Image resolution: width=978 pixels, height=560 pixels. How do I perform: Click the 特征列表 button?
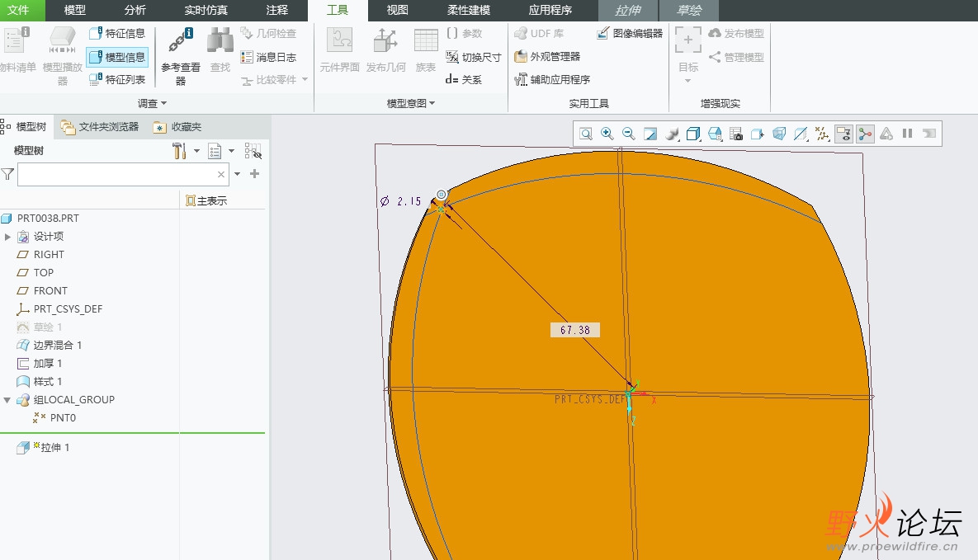[x=117, y=79]
